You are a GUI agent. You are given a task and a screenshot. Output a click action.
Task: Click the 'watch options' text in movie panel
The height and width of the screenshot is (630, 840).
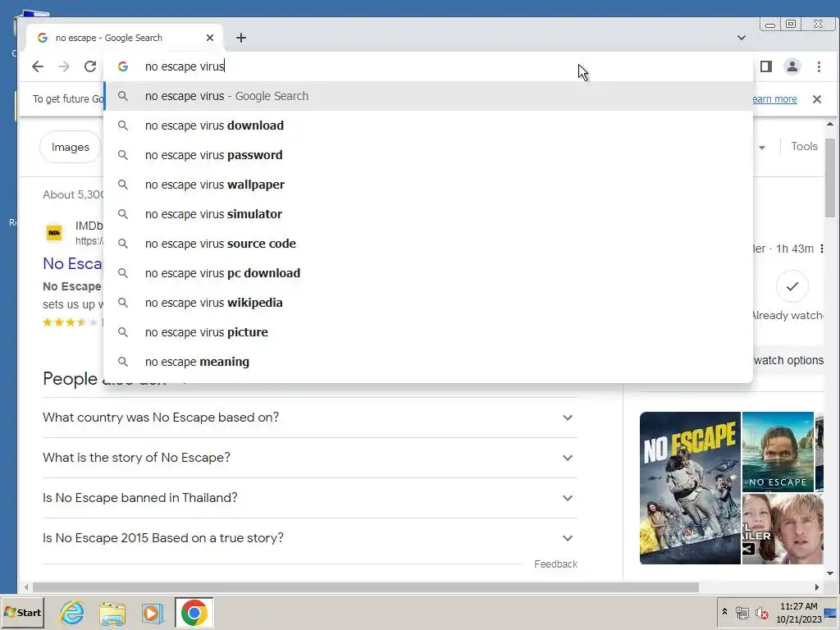pos(788,360)
